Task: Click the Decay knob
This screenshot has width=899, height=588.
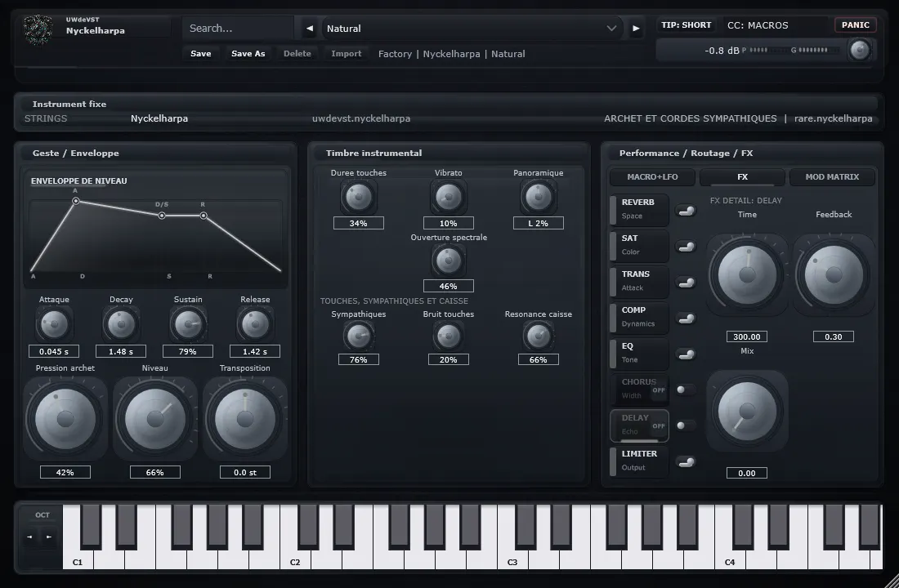Action: 121,324
